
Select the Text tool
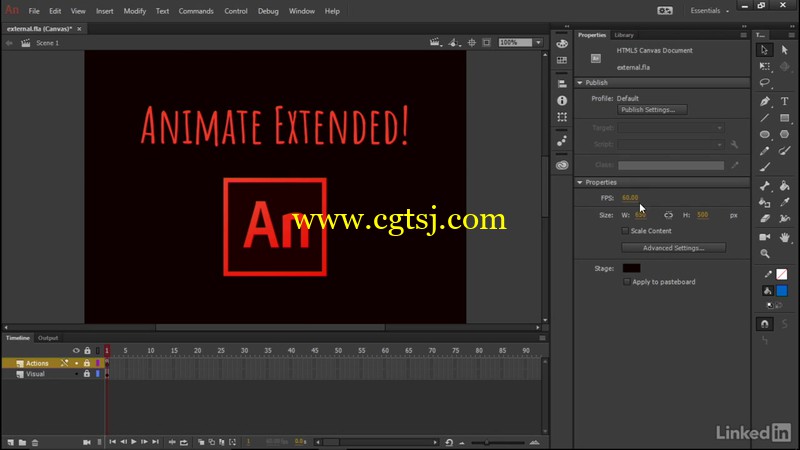coord(784,102)
